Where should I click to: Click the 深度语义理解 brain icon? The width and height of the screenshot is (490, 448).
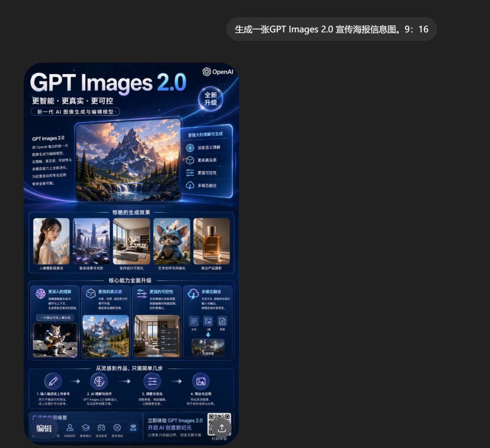(190, 148)
